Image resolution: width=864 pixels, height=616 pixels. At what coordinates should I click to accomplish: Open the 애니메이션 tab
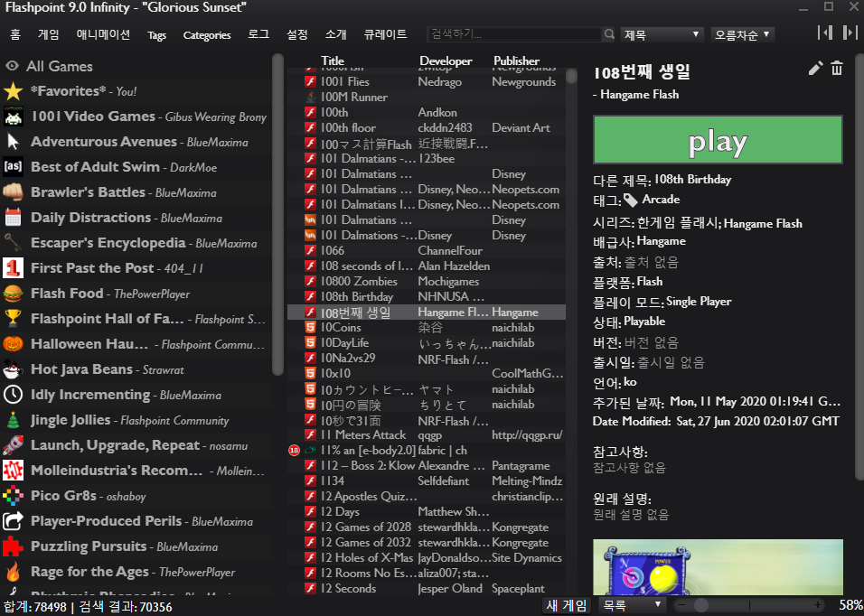(x=103, y=34)
